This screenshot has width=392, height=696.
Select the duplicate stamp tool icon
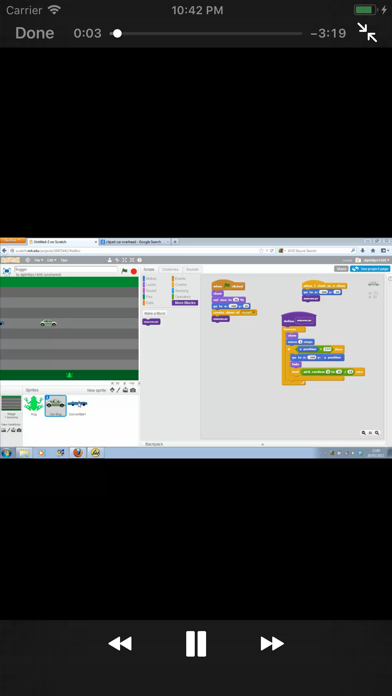(110, 260)
